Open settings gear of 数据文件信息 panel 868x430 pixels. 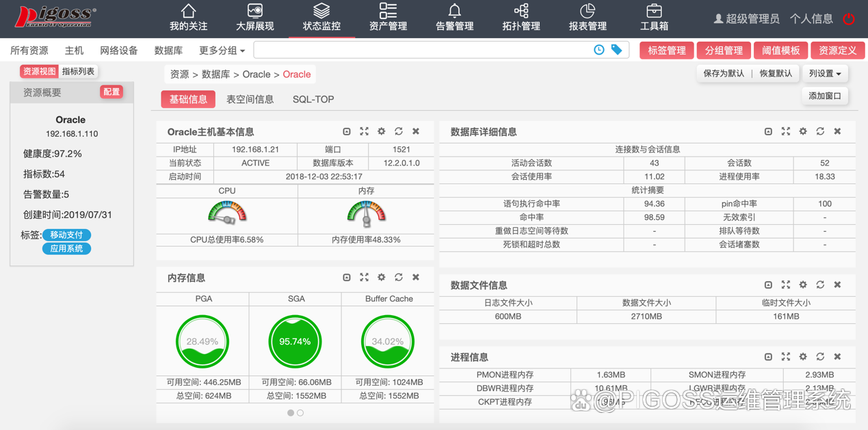803,285
